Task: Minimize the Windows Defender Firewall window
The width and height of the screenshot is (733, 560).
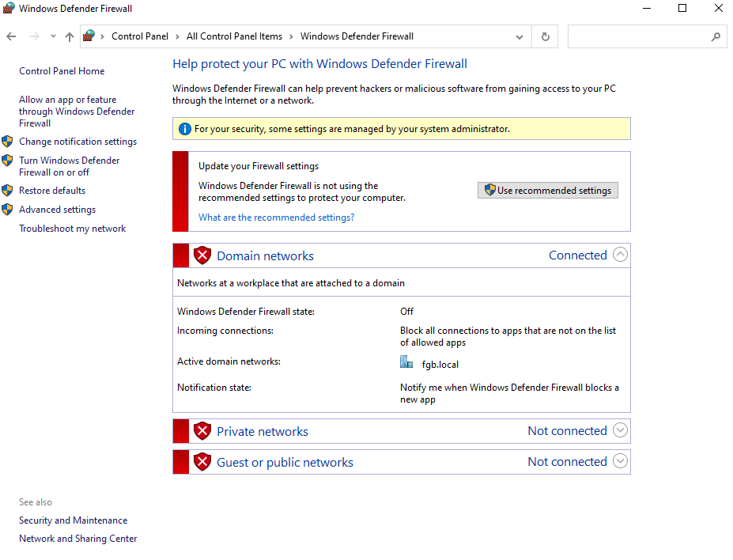Action: coord(647,9)
